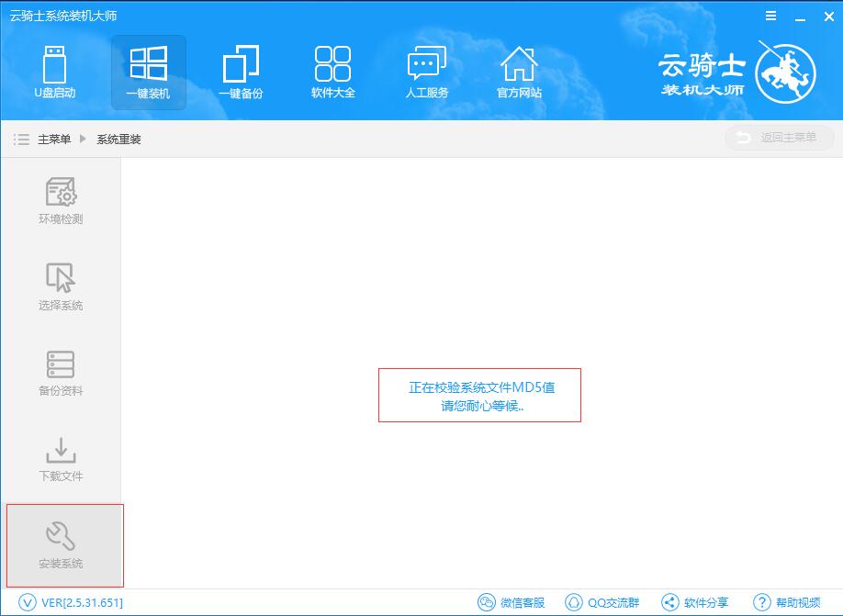Open the hamburger menu in title bar
Viewport: 843px width, 616px height.
(x=771, y=17)
